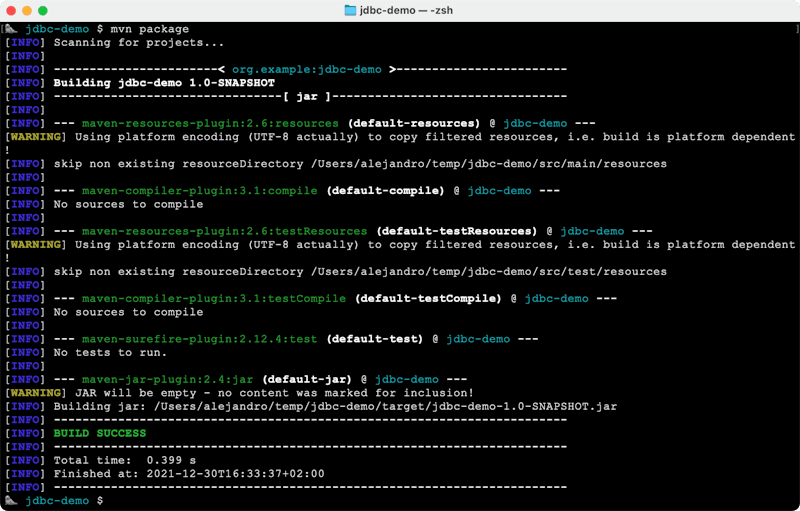
Task: Click the "Finished at" timestamp line
Action: pos(188,473)
